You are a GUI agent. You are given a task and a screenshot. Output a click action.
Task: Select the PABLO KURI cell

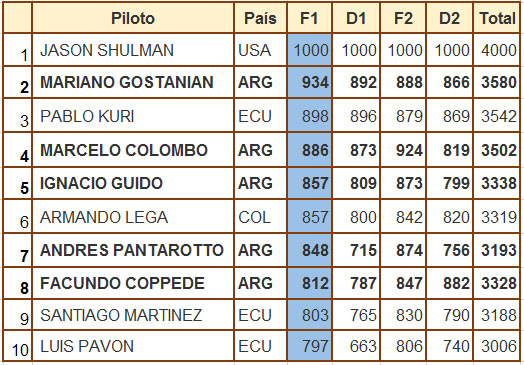coord(133,116)
